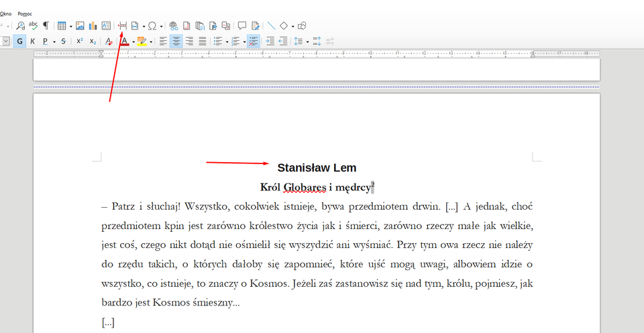Show the track changes toolbar icon
This screenshot has width=644, height=333.
(256, 26)
